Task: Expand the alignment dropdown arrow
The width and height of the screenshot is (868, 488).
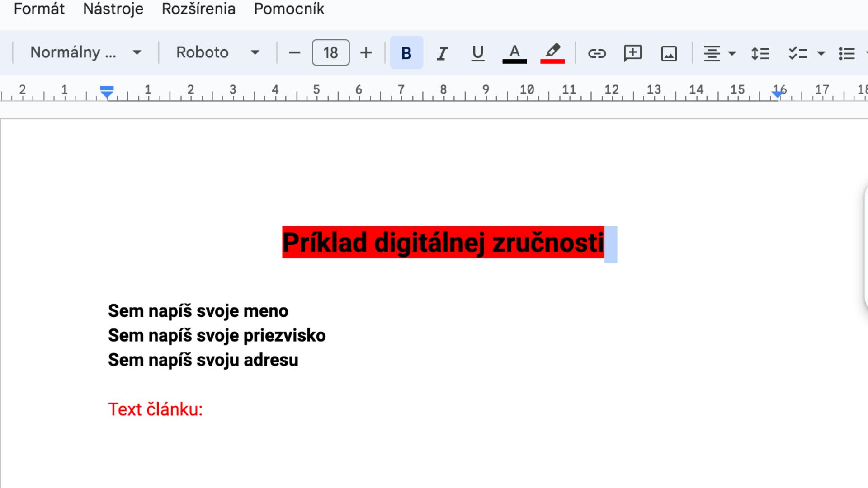Action: 732,53
